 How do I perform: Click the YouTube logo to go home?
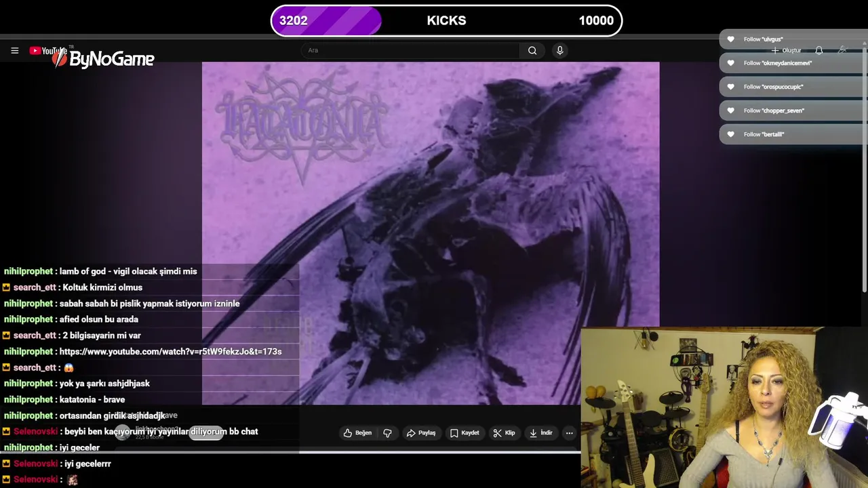(x=47, y=51)
